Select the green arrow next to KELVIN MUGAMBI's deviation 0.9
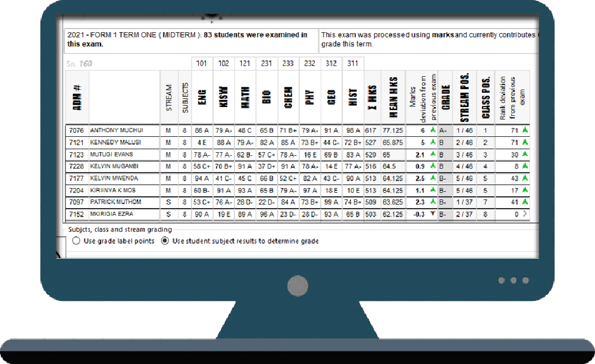Image resolution: width=595 pixels, height=364 pixels. tap(433, 165)
